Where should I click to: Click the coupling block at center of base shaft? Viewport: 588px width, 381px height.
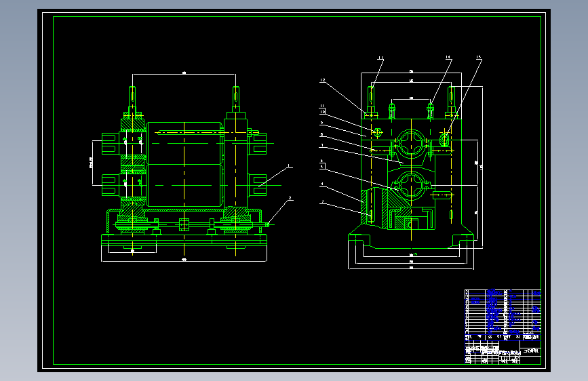point(184,224)
